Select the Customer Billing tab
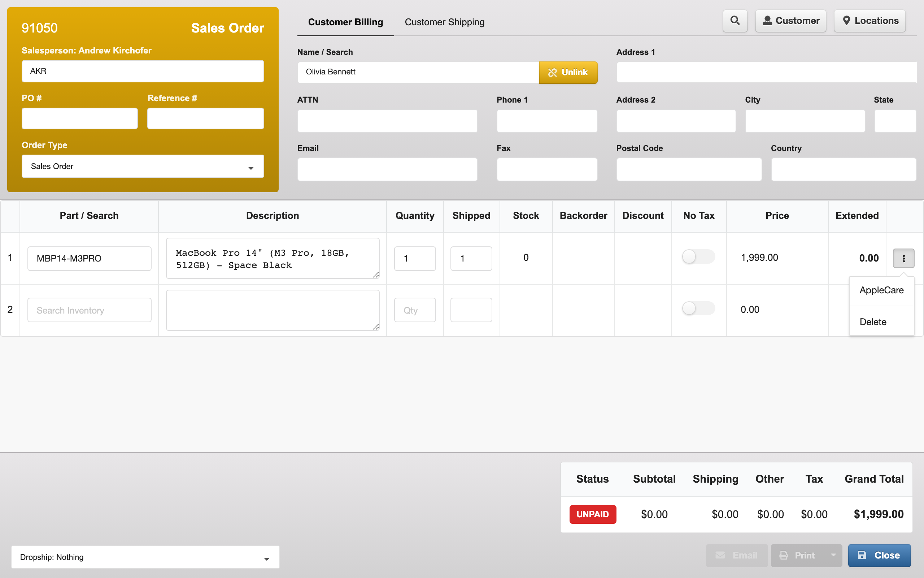924x578 pixels. point(345,22)
